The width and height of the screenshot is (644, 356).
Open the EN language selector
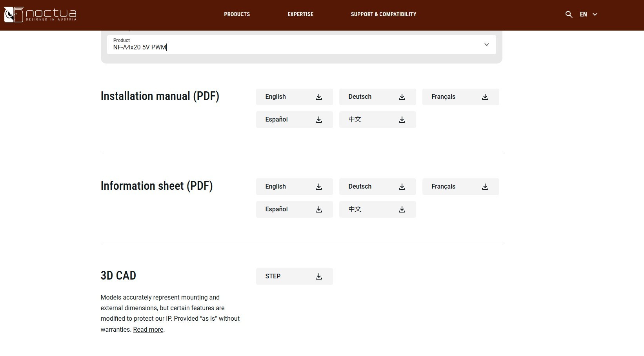(588, 15)
